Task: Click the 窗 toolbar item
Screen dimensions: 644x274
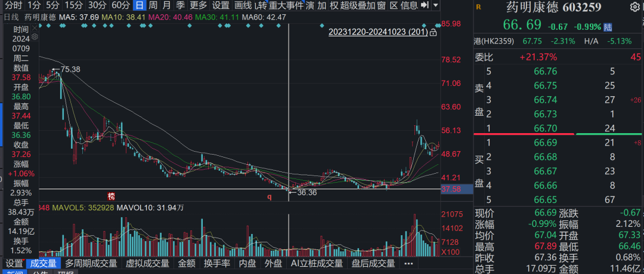Action: [x=381, y=5]
